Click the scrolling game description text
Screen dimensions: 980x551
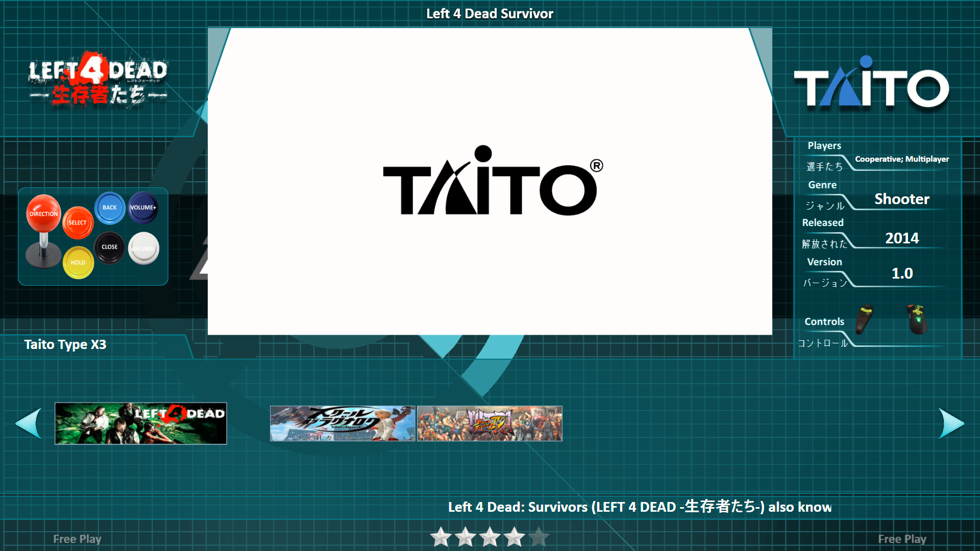tap(640, 507)
